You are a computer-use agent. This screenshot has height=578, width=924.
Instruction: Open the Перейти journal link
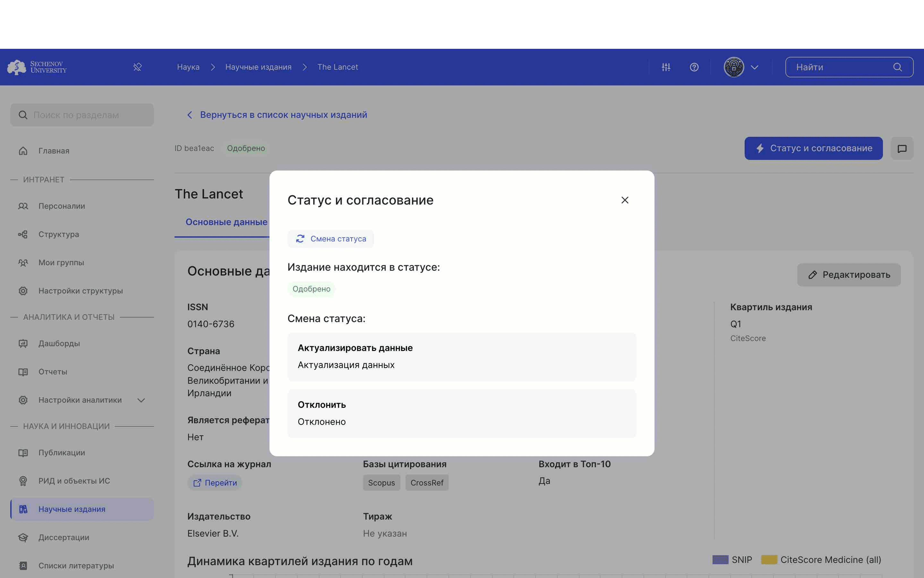click(215, 483)
